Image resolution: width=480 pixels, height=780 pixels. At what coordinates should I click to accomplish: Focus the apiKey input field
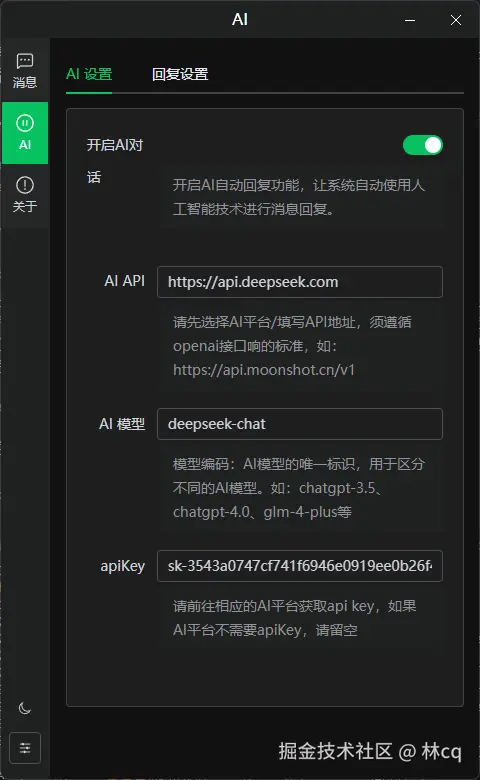pos(300,566)
